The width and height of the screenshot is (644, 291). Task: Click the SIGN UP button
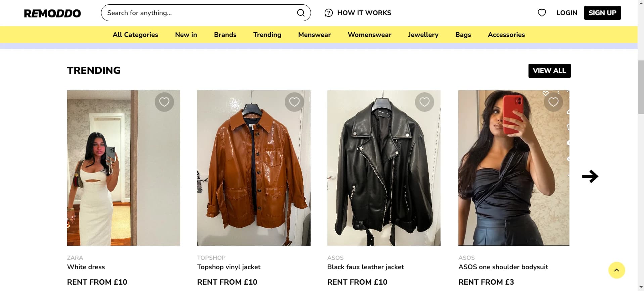click(x=602, y=13)
